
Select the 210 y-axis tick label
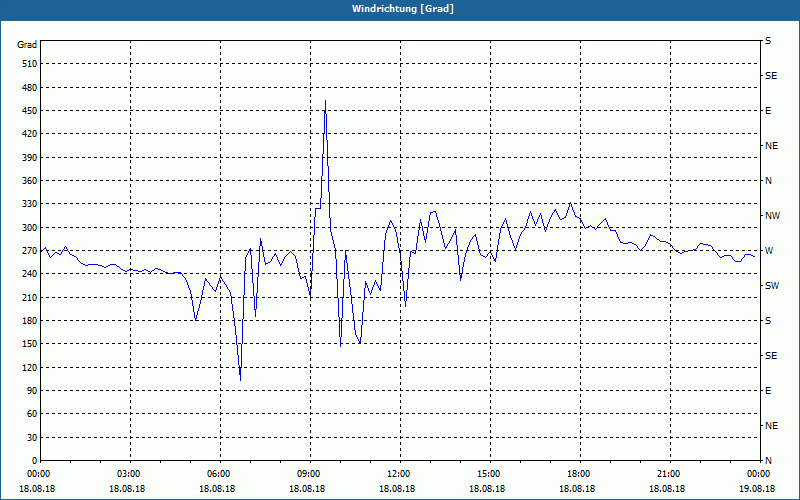tap(30, 297)
